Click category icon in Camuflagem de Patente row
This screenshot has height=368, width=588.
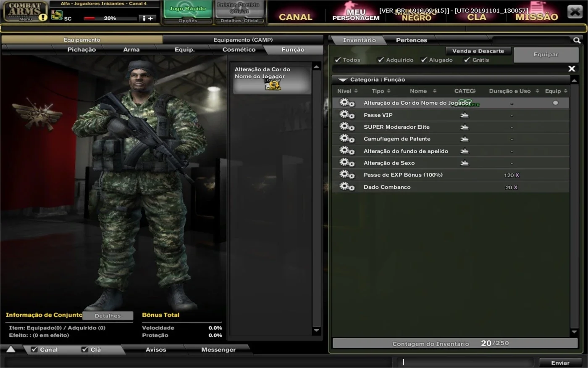tap(464, 139)
